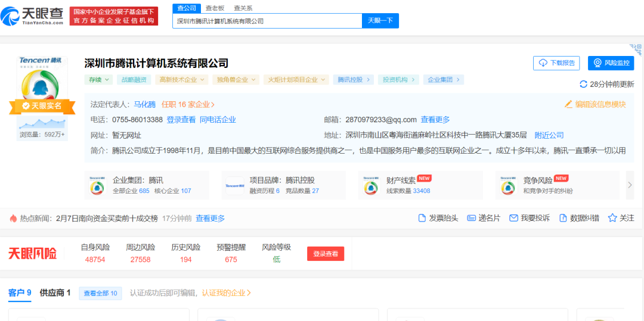Click the 竞争风险 card logo icon
Screen dimensions: 644x321
pyautogui.click(x=509, y=186)
